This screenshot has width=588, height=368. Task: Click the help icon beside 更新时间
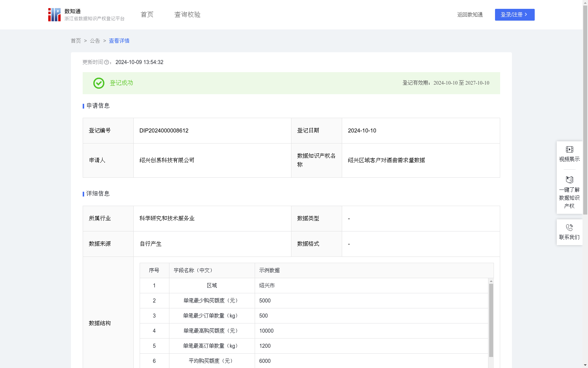tap(107, 63)
